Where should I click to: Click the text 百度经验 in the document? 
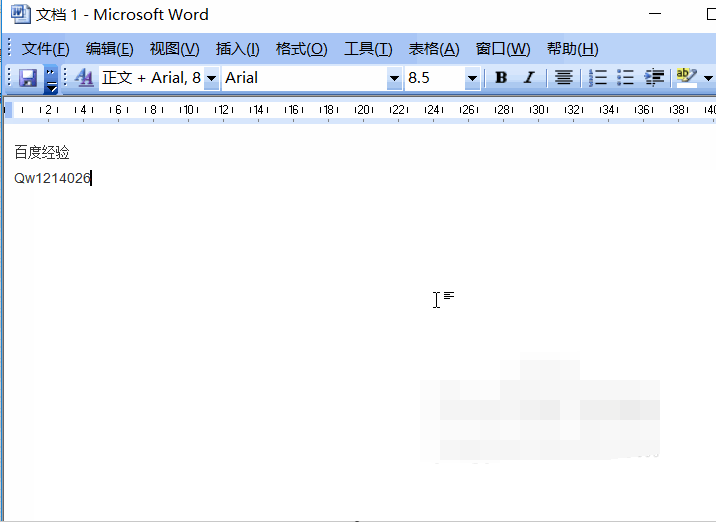42,152
